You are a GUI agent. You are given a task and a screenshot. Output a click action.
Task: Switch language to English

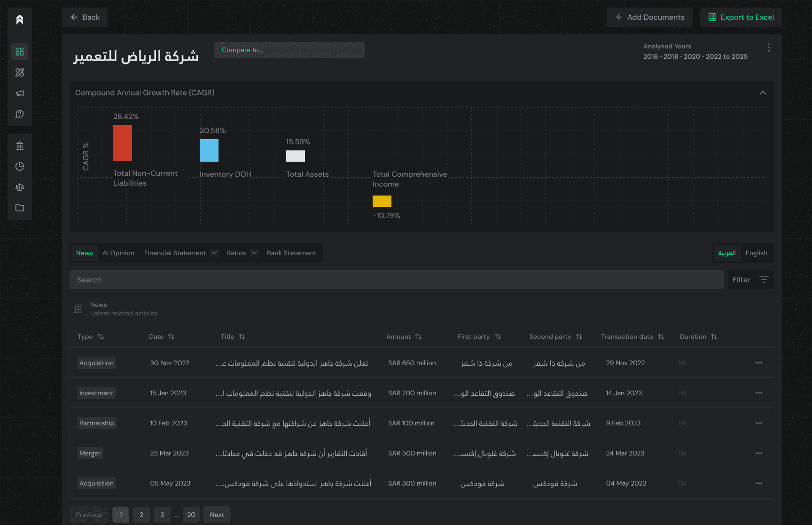pos(757,253)
